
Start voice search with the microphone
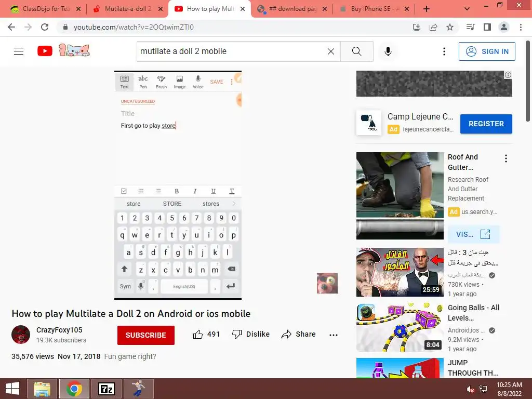(x=388, y=51)
